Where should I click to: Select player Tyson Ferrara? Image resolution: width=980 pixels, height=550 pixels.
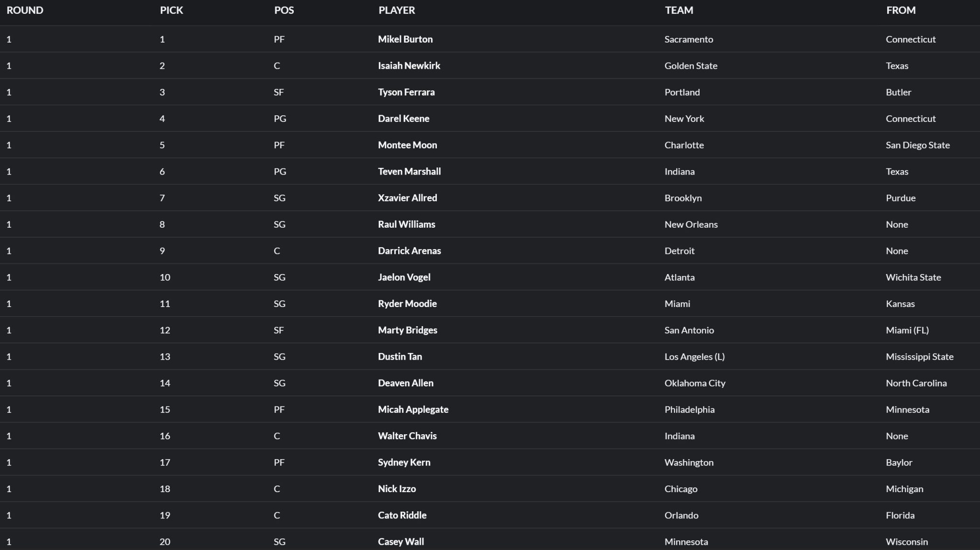tap(406, 92)
